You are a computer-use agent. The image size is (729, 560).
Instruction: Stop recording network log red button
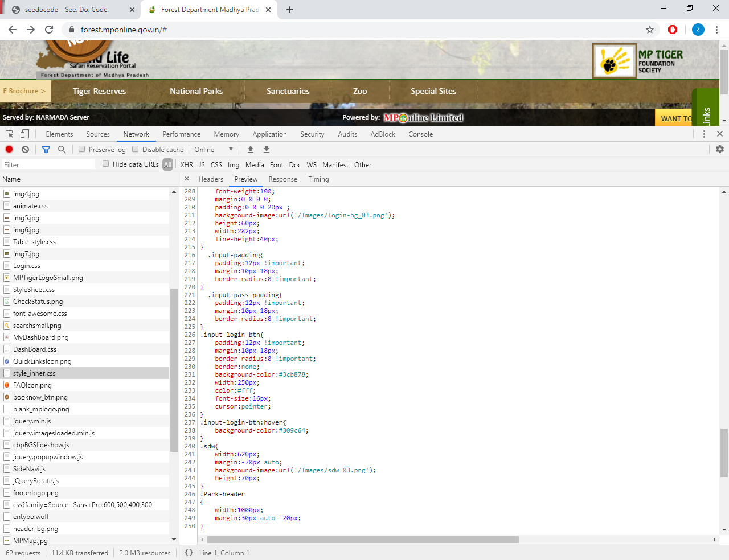point(9,149)
